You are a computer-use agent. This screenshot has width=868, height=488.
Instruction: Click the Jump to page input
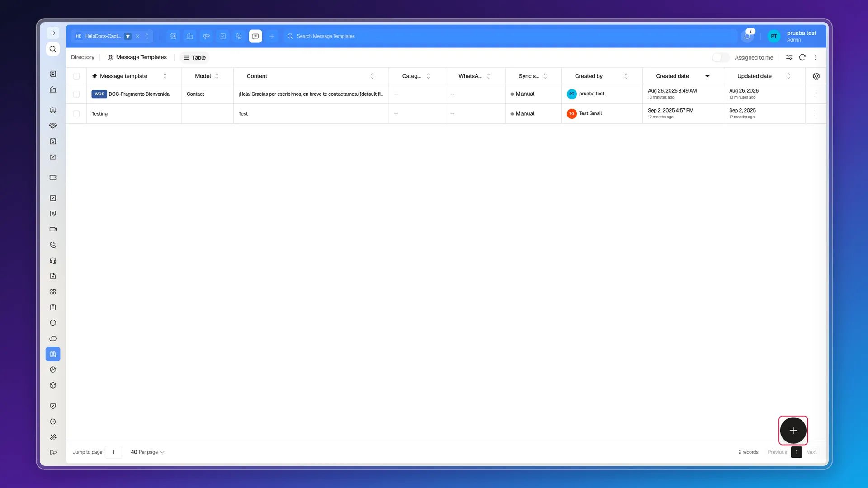(113, 452)
